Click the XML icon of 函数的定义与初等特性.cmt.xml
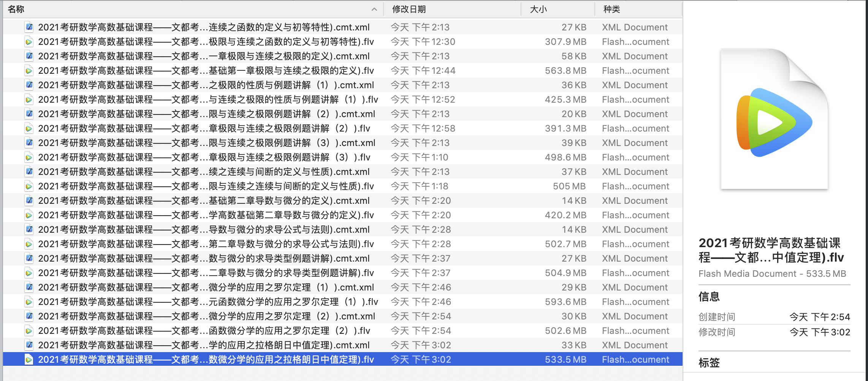 coord(29,27)
